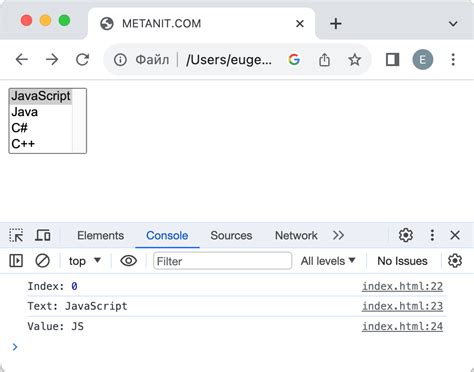
Task: Select C# option in list
Action: [x=41, y=128]
